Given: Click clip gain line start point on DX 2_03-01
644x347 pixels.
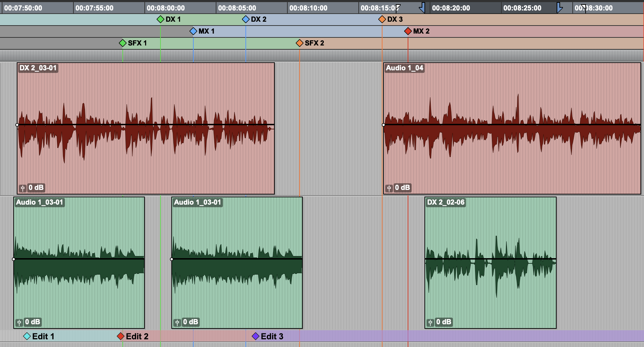Looking at the screenshot, I should [x=17, y=125].
